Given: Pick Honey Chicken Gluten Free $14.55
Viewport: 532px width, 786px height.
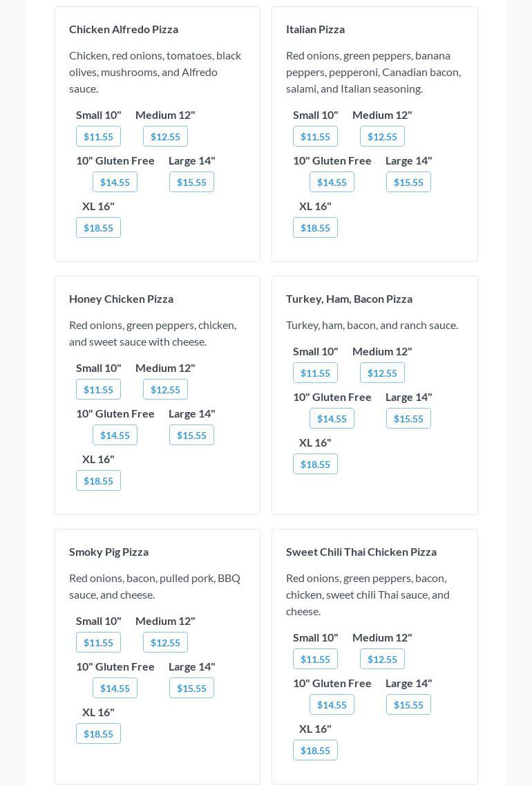Looking at the screenshot, I should [115, 435].
